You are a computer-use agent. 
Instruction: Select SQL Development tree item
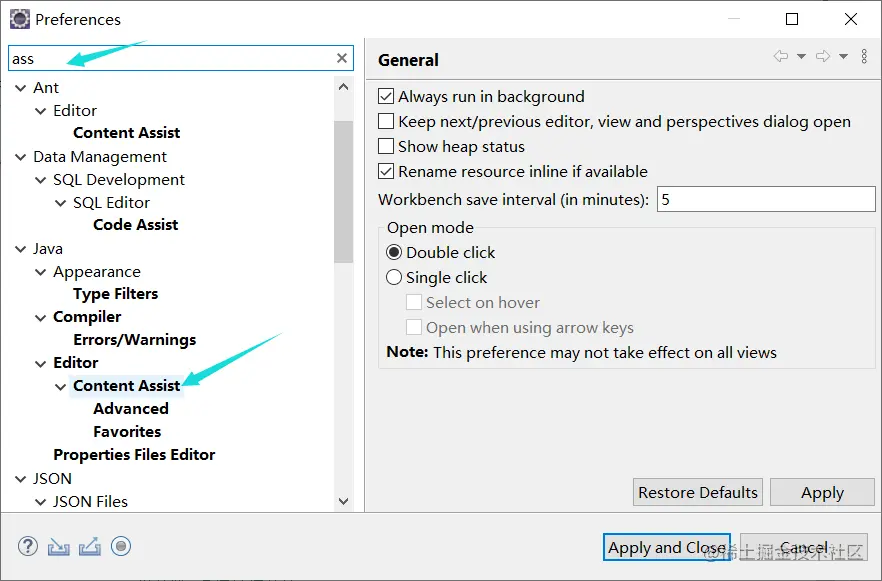click(x=119, y=180)
